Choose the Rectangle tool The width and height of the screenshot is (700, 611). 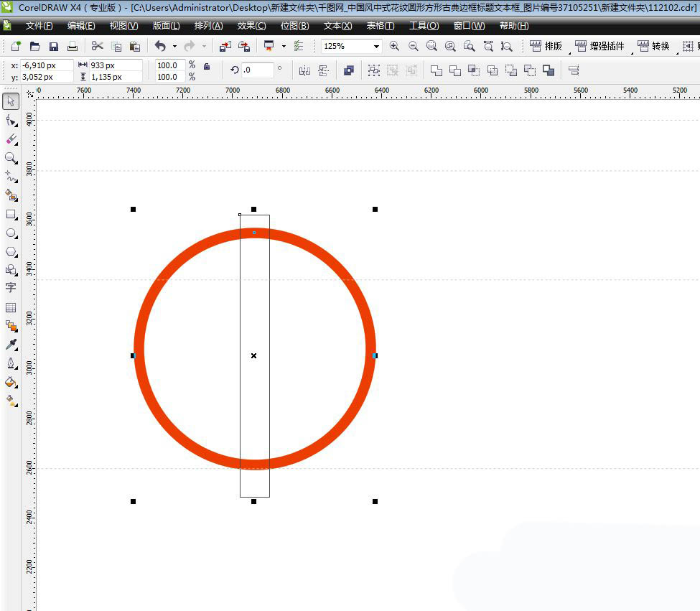coord(11,214)
